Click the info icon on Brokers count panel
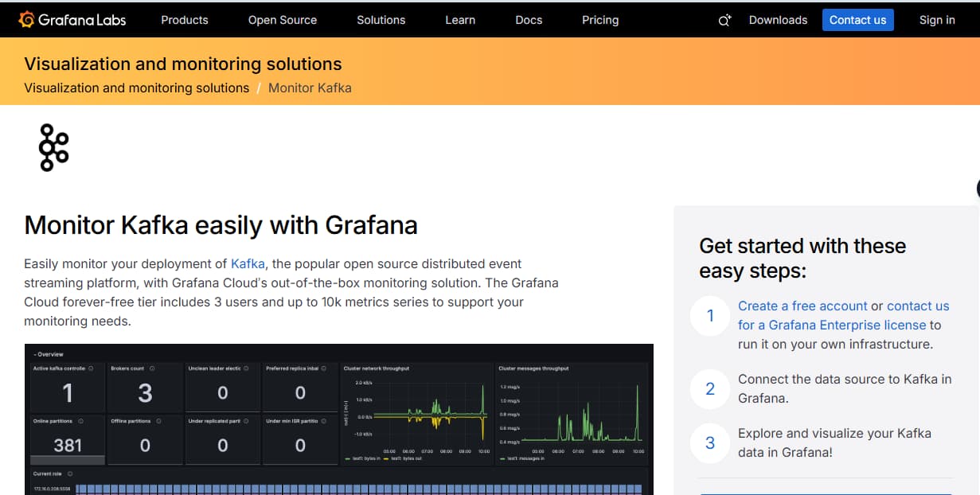This screenshot has height=495, width=980. pos(152,368)
